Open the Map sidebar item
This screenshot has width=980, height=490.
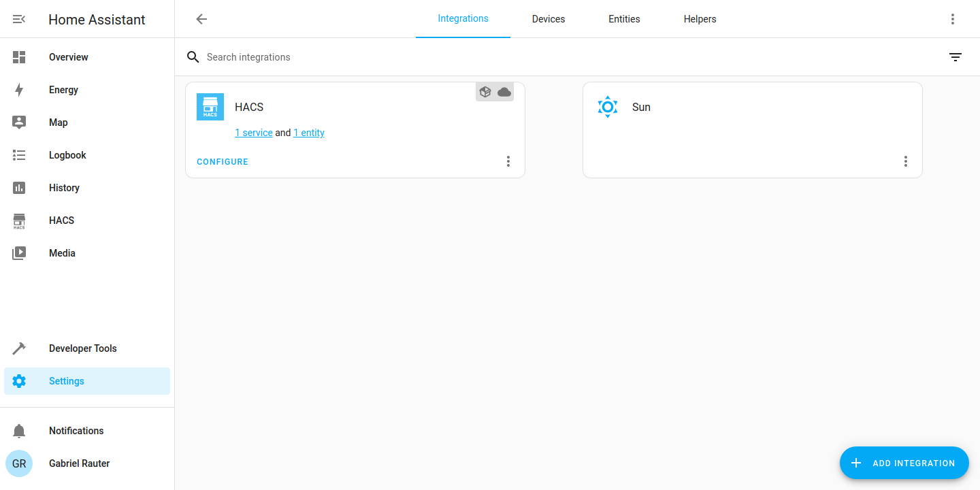87,122
